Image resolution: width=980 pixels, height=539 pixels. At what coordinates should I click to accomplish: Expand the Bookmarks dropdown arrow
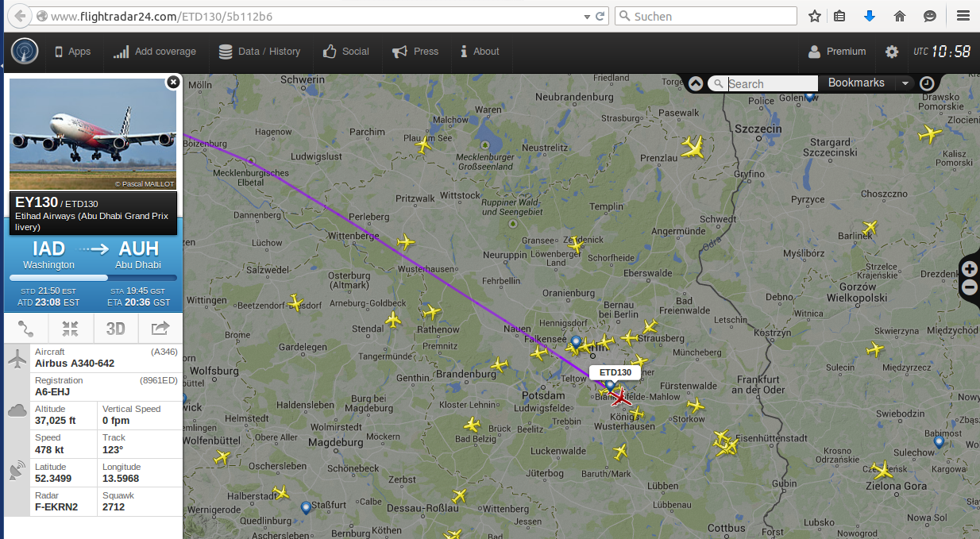905,83
